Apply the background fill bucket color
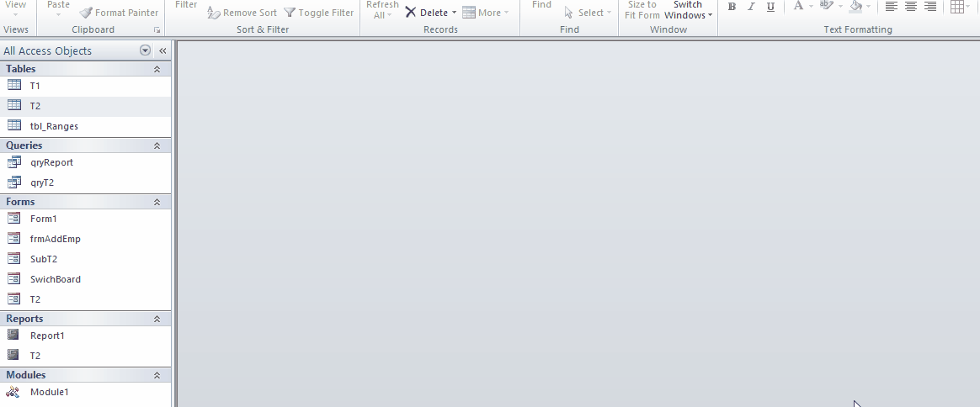 (855, 6)
